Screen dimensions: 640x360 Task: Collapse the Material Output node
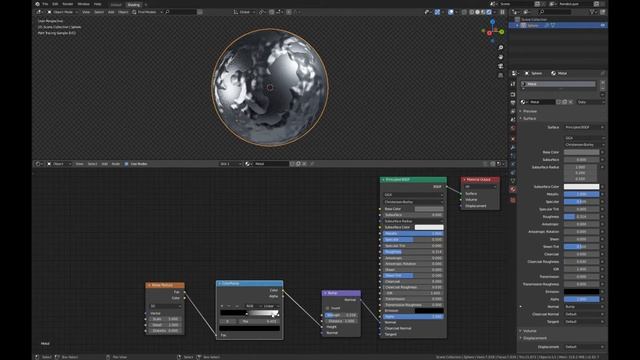tap(464, 180)
